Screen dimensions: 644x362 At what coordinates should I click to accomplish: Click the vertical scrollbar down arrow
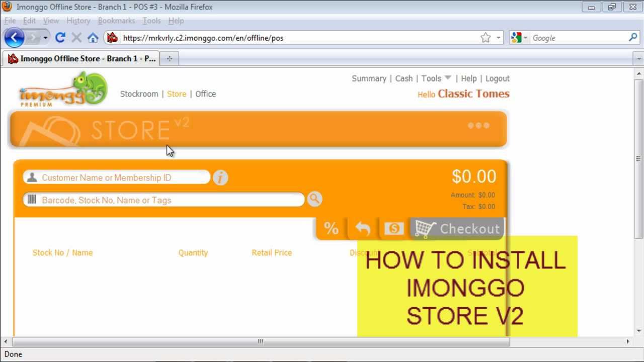click(639, 331)
